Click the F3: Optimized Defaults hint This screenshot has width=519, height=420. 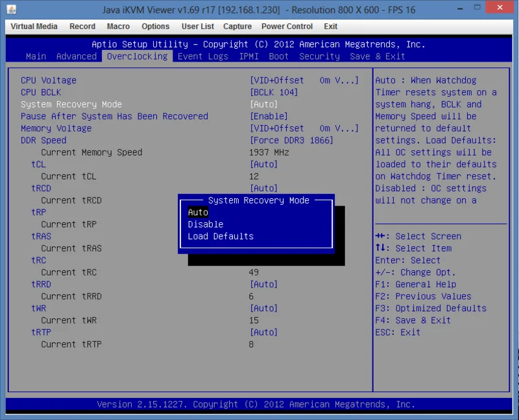pos(431,309)
